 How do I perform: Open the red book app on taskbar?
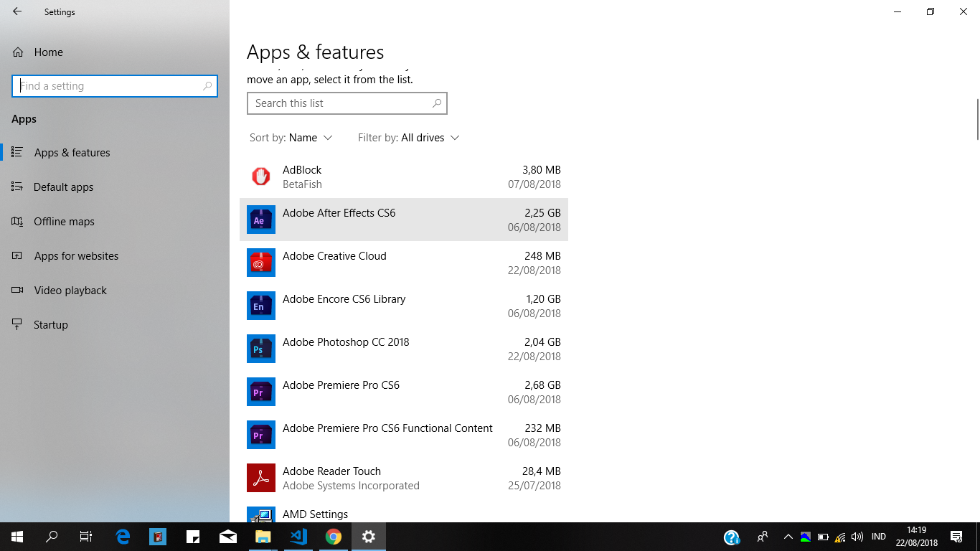158,537
